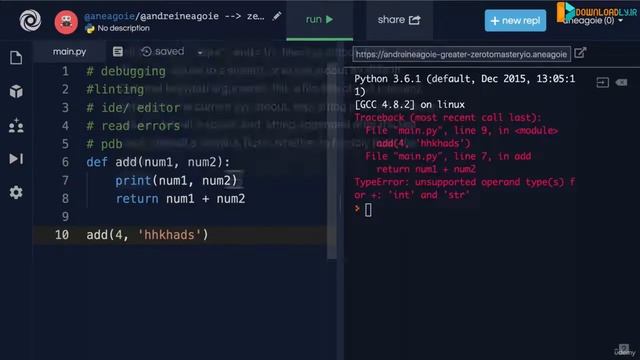Click the red user avatar
Screen dimensions: 640x360
(x=66, y=22)
